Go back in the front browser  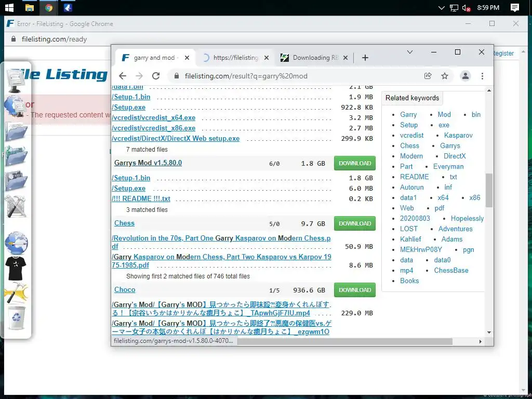point(123,76)
